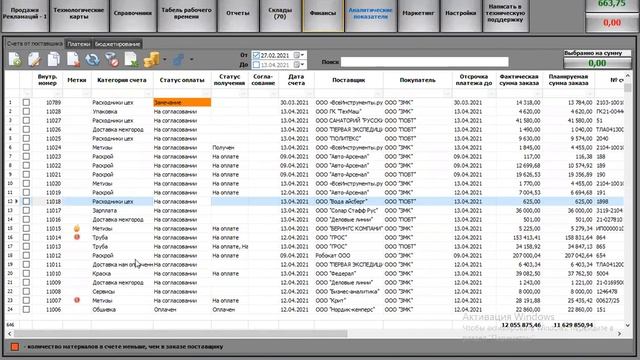
Task: Tick the checkbox for invoice 11024
Action: [x=26, y=147]
